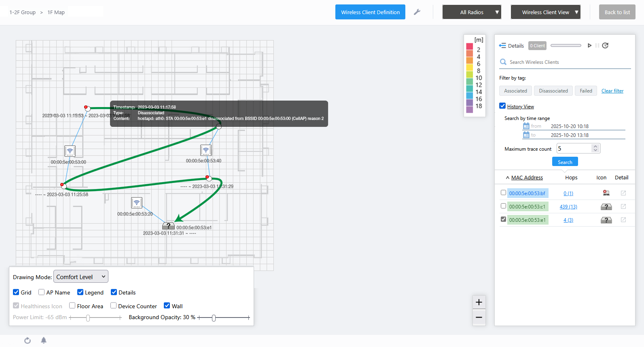Click the access point 00:00:5e:00:53:40 icon
644x347 pixels.
(206, 150)
